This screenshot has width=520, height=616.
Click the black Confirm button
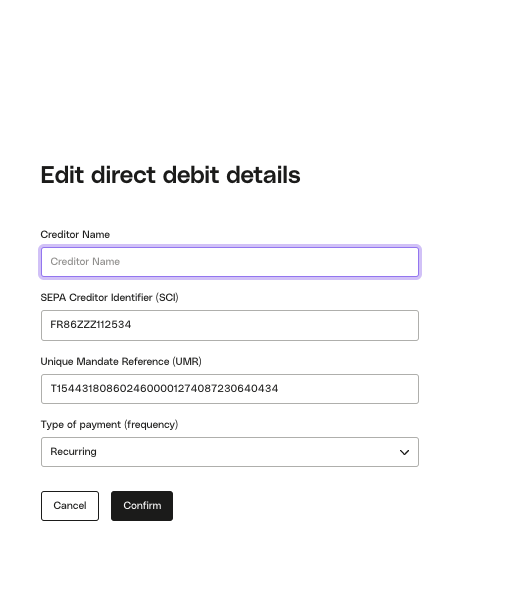tap(142, 506)
